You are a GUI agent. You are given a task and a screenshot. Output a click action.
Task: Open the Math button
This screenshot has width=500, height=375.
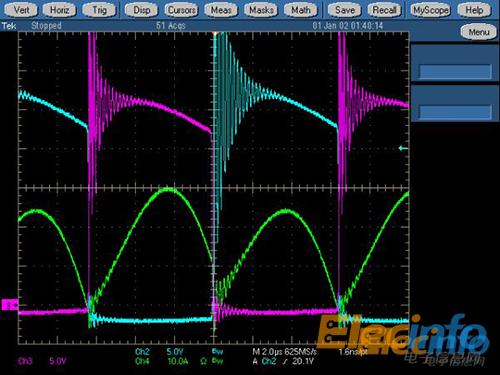301,10
